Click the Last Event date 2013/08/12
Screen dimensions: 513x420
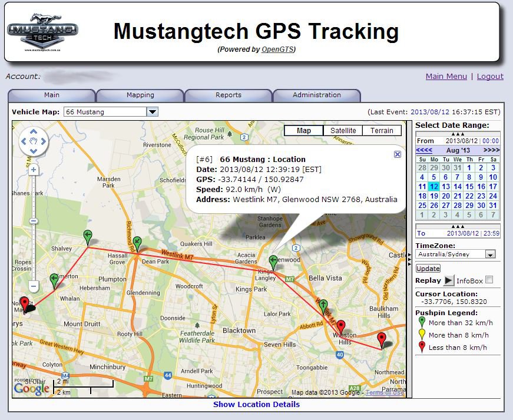coord(430,112)
